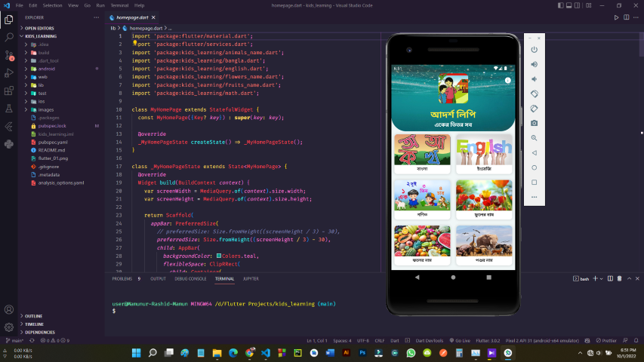Open emulator extended controls three dots
Image resolution: width=644 pixels, height=362 pixels.
click(x=534, y=197)
